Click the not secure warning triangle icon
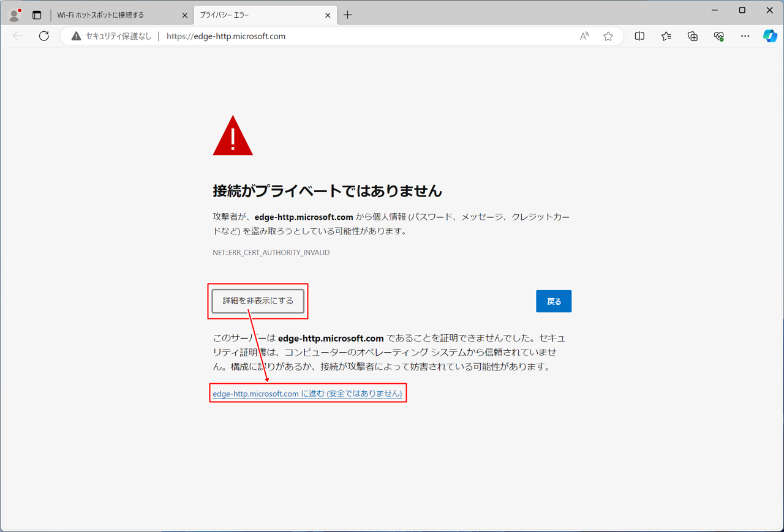 coord(76,36)
